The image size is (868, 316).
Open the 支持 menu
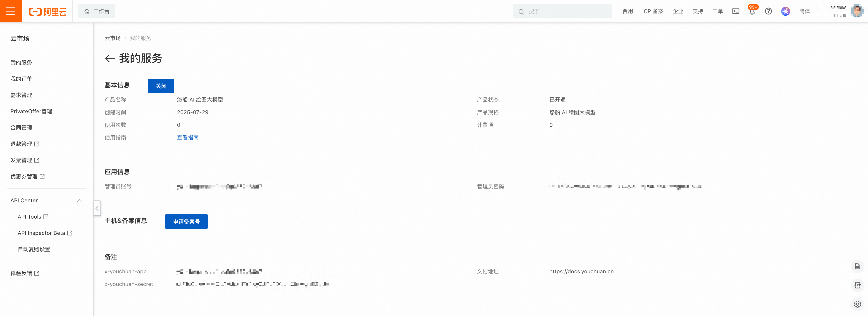[x=697, y=11]
